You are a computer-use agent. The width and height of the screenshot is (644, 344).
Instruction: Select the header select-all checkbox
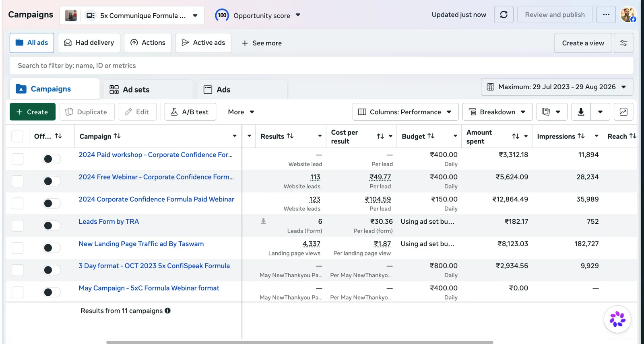coord(17,136)
